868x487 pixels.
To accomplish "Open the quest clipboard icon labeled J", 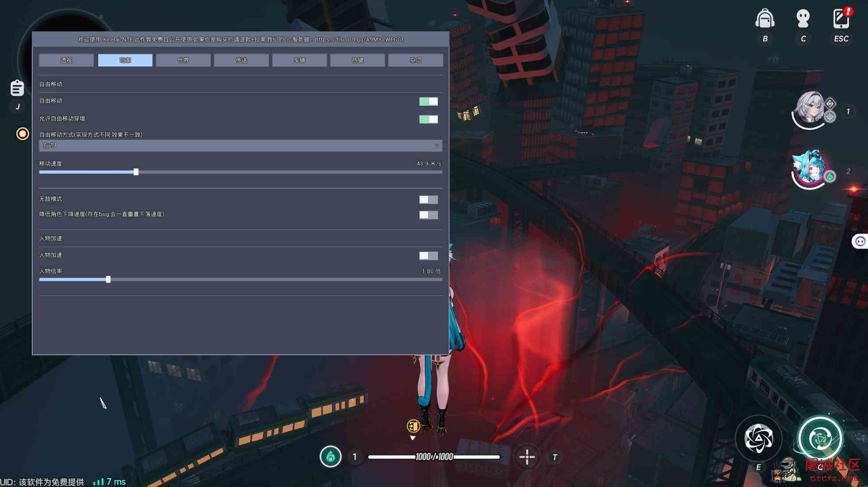I will (17, 88).
